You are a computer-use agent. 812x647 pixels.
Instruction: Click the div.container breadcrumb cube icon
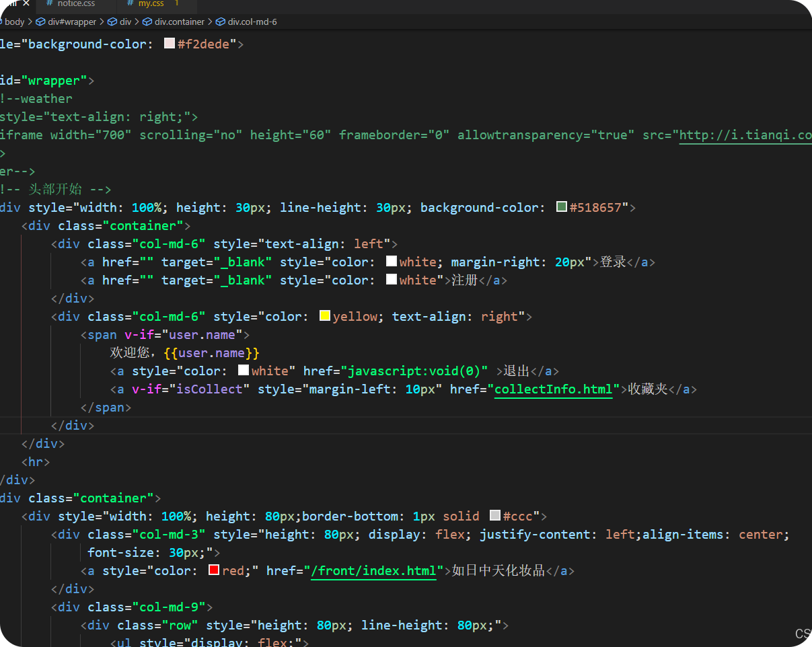tap(148, 22)
